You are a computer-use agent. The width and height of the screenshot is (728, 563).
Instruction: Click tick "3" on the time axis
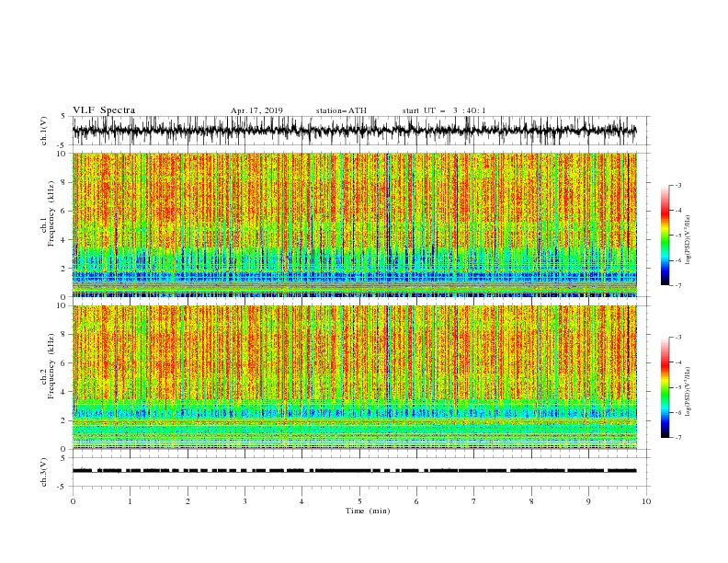[245, 501]
